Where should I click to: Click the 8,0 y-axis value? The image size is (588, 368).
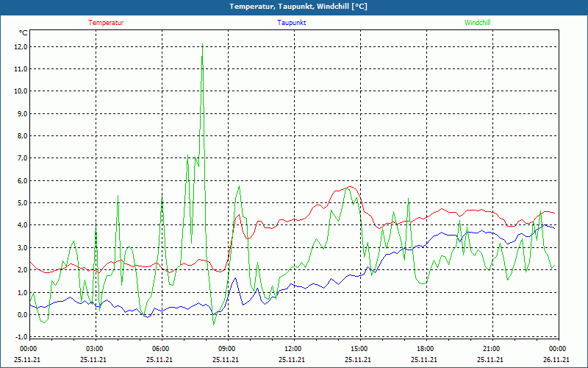click(22, 136)
